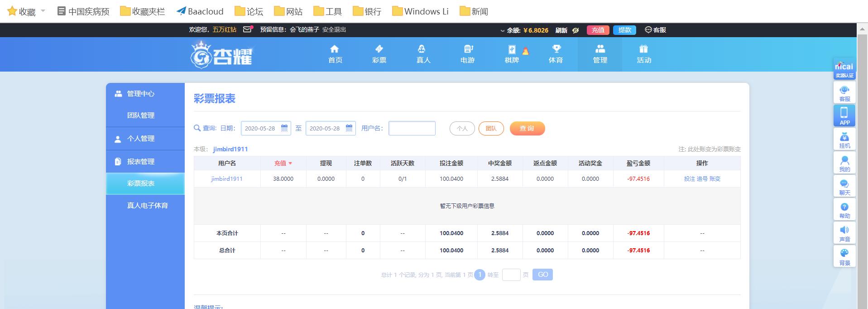Open the 客服 side panel icon
The width and height of the screenshot is (868, 309).
[x=844, y=93]
